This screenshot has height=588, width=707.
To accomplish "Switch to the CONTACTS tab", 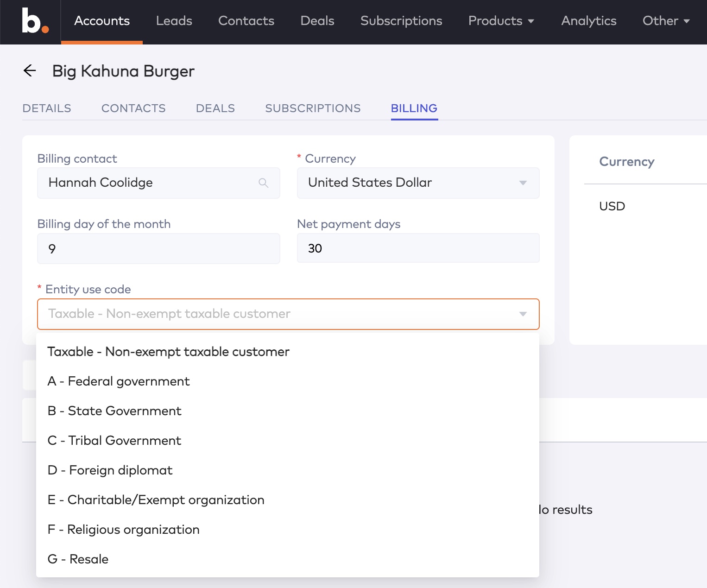I will [x=133, y=108].
